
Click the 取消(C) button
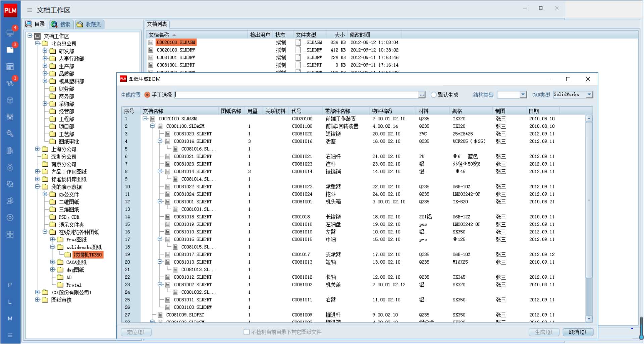pos(578,332)
